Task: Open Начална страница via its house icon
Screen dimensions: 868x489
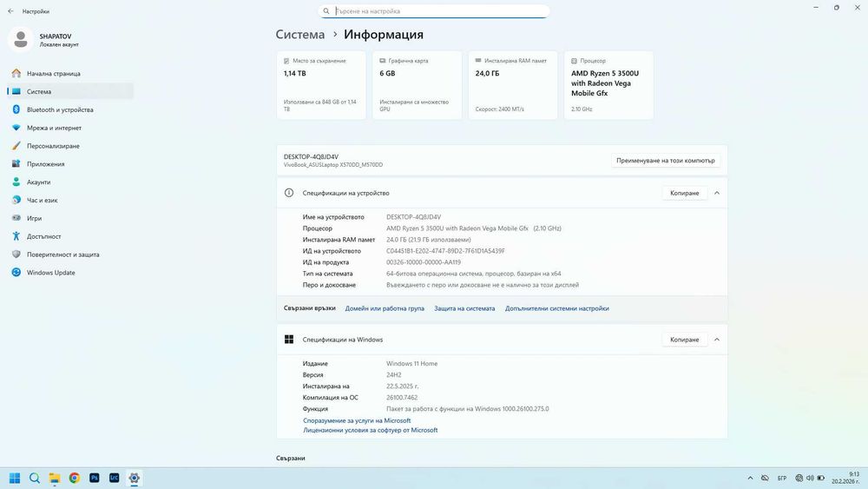Action: 16,73
